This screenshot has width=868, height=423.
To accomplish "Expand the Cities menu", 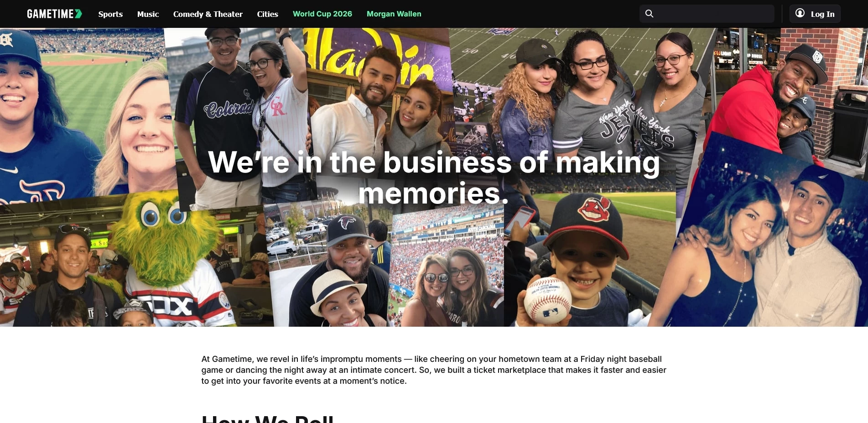I will click(267, 14).
